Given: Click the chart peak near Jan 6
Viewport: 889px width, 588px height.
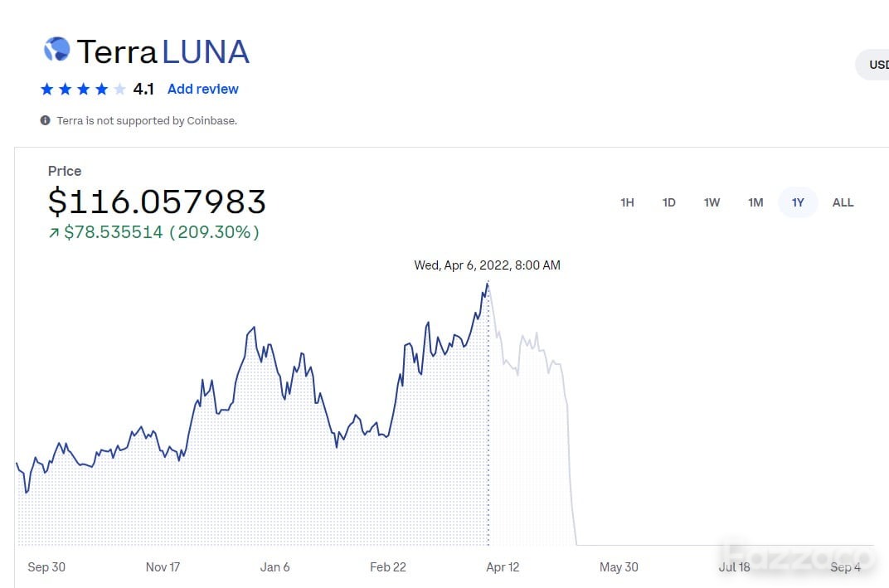Looking at the screenshot, I should click(254, 328).
